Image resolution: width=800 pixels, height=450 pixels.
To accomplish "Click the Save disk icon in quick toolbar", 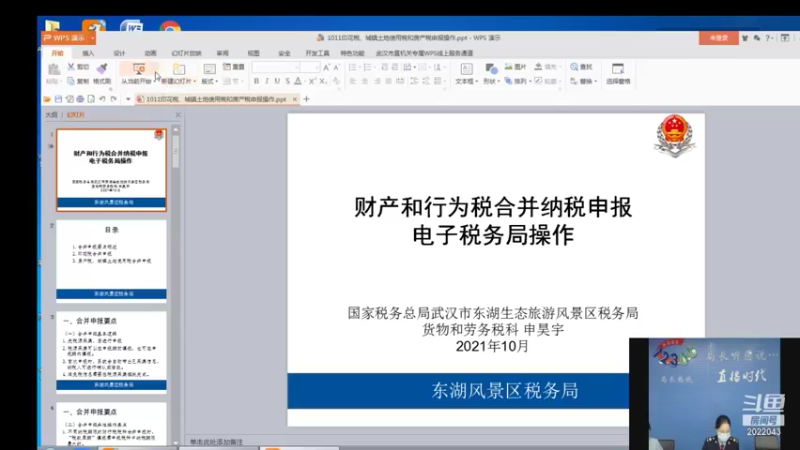I will click(x=58, y=99).
